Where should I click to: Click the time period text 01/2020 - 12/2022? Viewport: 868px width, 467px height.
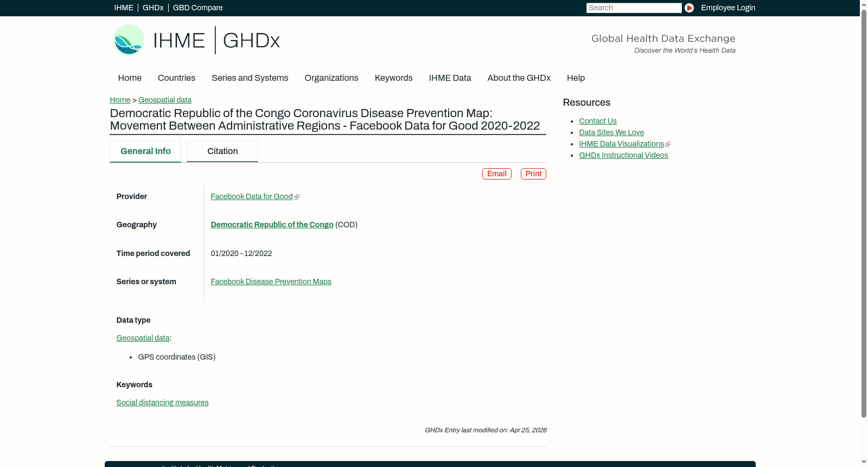241,253
